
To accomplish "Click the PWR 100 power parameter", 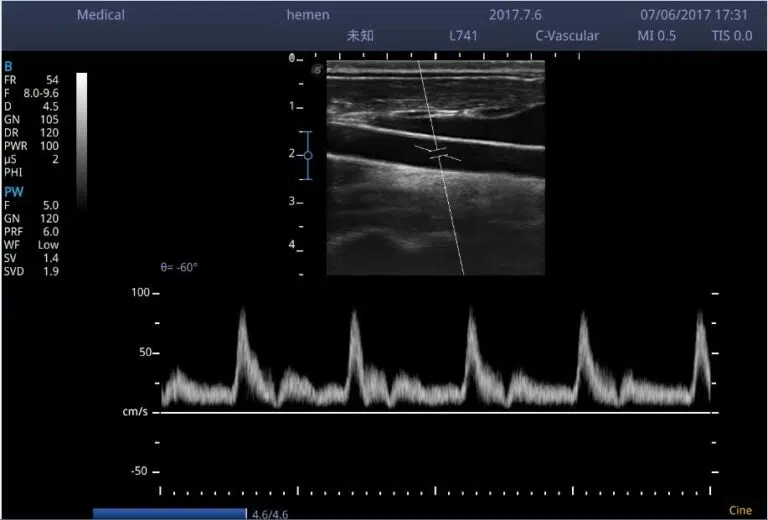I will tap(31, 145).
